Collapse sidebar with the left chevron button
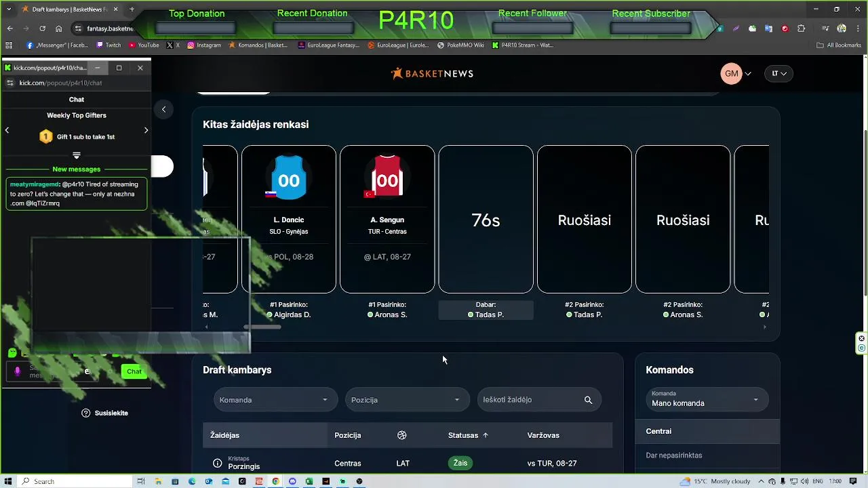The width and height of the screenshot is (868, 488). [x=163, y=109]
